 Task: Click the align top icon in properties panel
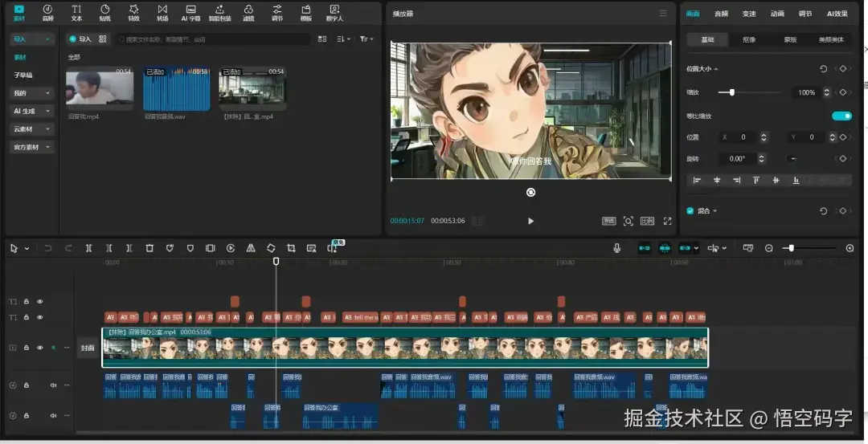pyautogui.click(x=755, y=181)
